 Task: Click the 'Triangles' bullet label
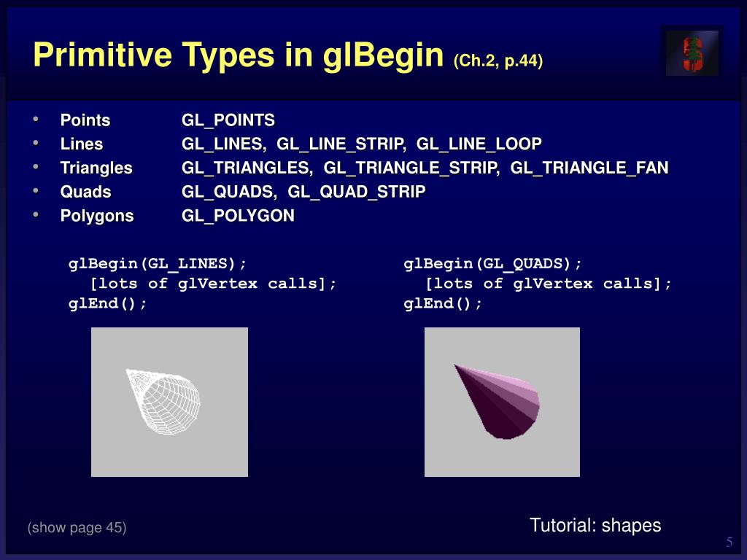click(96, 168)
